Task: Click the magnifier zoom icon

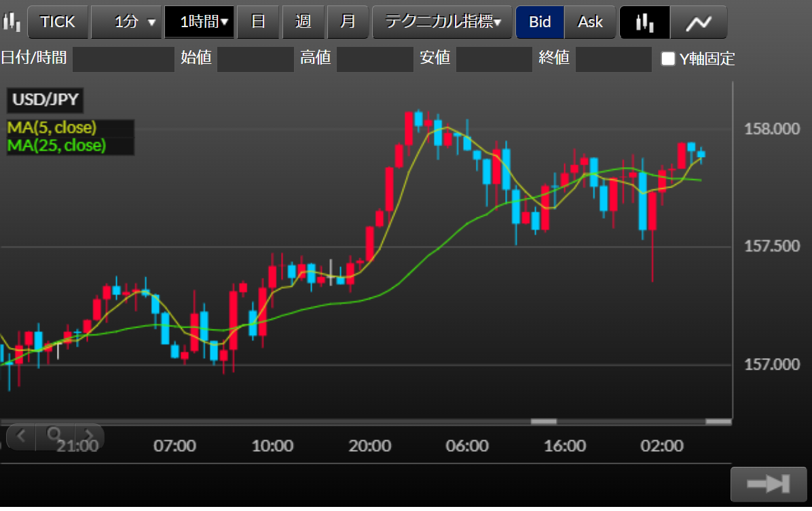Action: [55, 434]
